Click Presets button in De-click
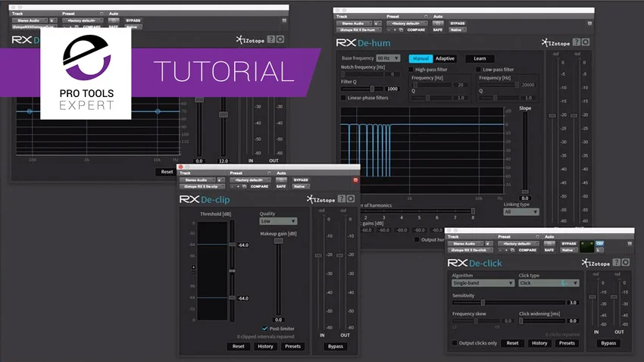The image size is (644, 362). coord(567,343)
